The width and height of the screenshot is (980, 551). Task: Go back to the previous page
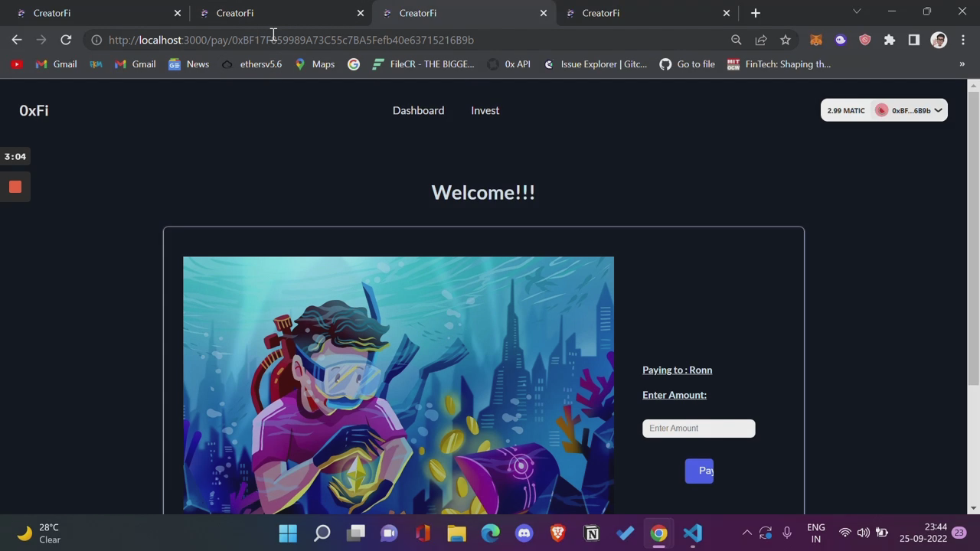tap(17, 40)
